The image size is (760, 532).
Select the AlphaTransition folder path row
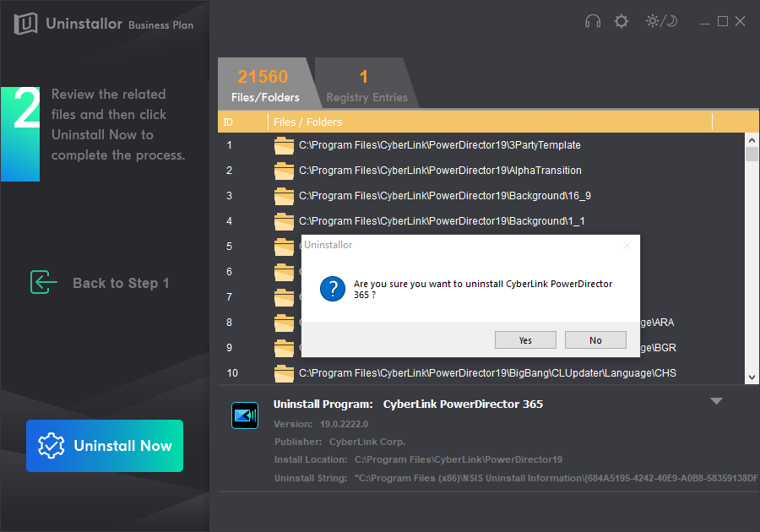coord(440,170)
